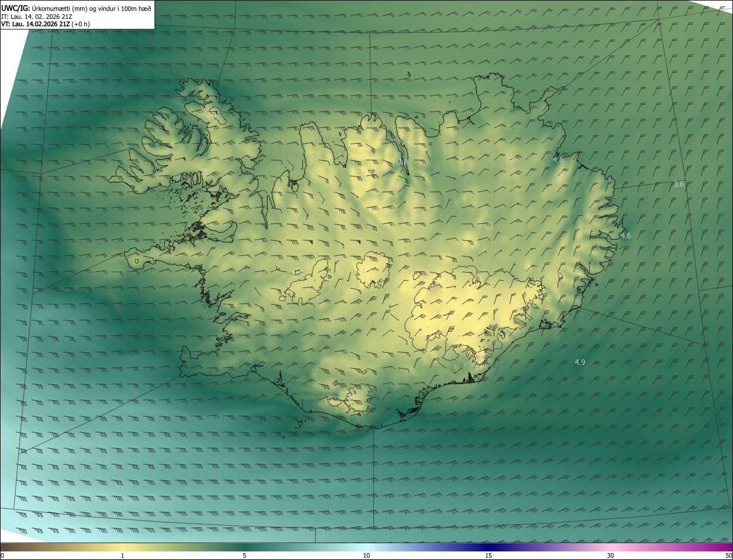Click the title 'UWC/IG: Úrkomumætti (mm) og vindur'
The width and height of the screenshot is (733, 560).
[76, 7]
